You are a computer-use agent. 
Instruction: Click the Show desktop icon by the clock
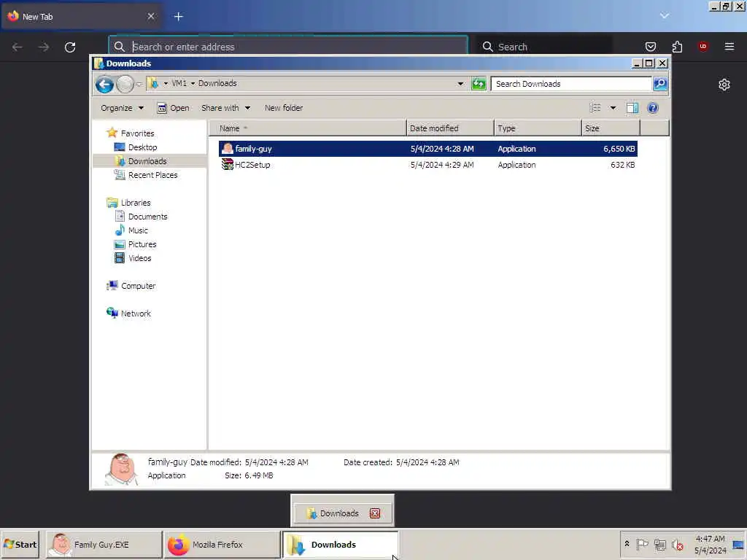coord(738,545)
